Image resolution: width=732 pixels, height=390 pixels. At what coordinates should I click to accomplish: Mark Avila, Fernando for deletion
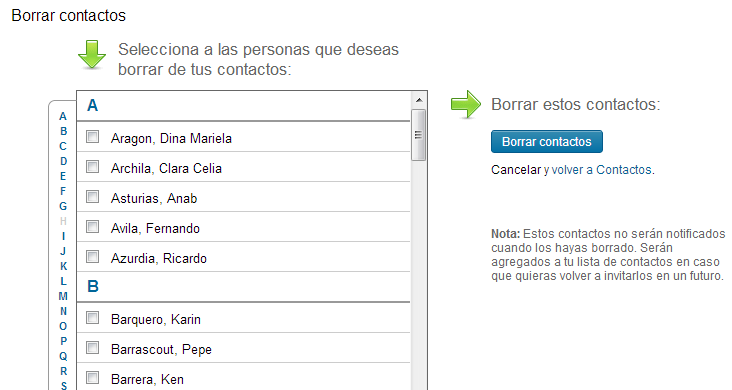92,227
